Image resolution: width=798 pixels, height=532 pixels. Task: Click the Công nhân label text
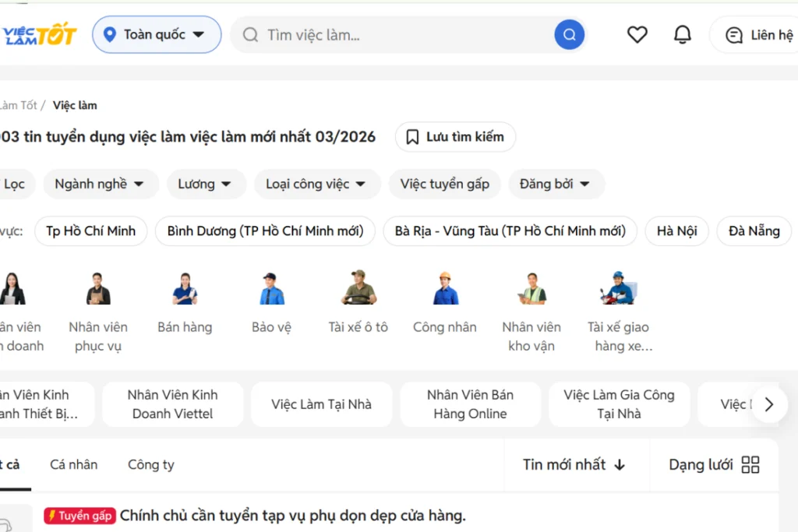click(445, 327)
